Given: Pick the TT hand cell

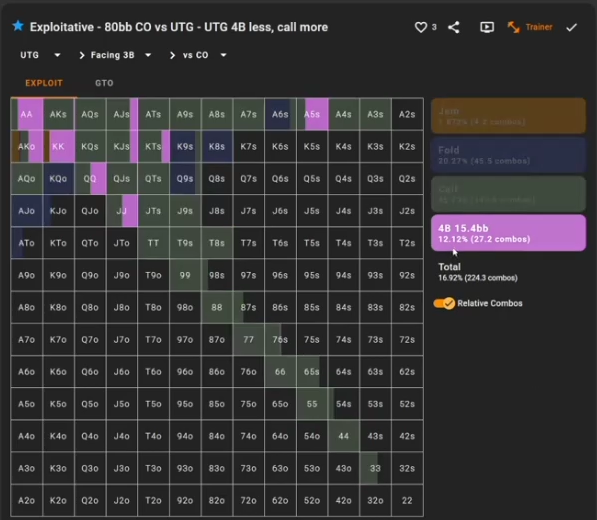Looking at the screenshot, I should pyautogui.click(x=153, y=243).
